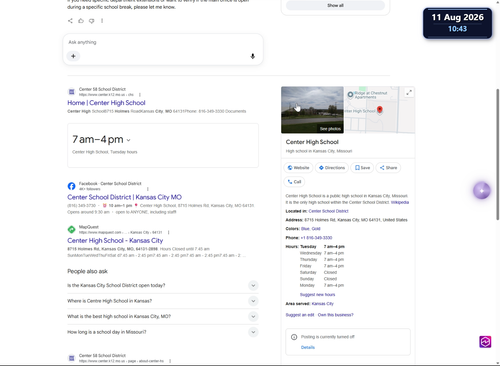Viewport: 500px width, 366px height.
Task: Click the Tuesday 7 am–4 pm hours row
Action: (x=322, y=247)
